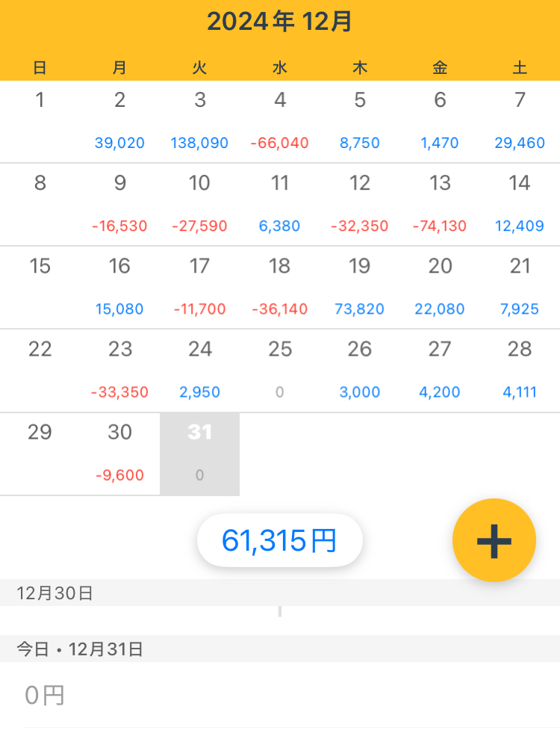Tap the 火 Tuesday column header

click(200, 67)
